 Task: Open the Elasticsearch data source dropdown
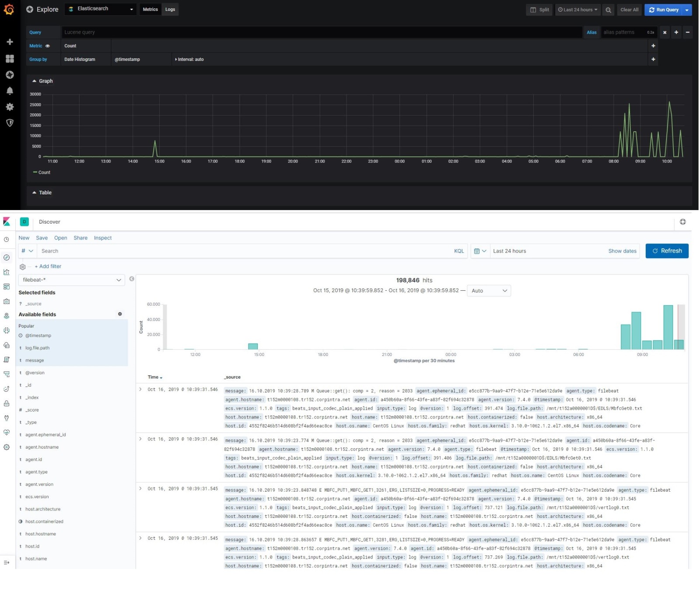pos(100,9)
